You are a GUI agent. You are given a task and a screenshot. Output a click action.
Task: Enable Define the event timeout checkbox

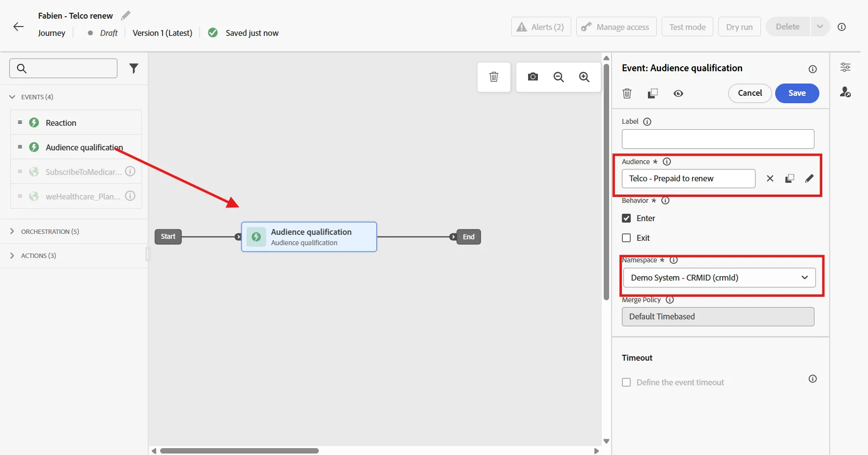(x=626, y=382)
